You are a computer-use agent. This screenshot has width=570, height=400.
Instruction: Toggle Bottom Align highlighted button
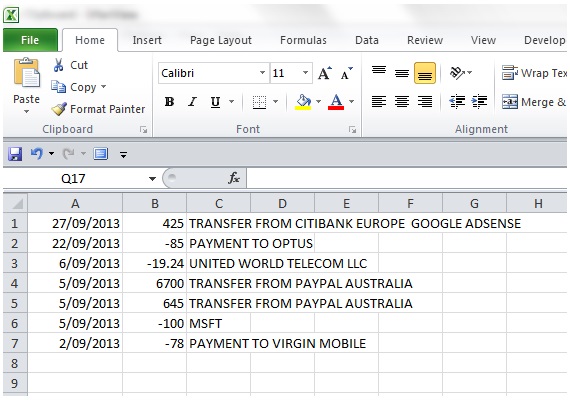coord(425,73)
